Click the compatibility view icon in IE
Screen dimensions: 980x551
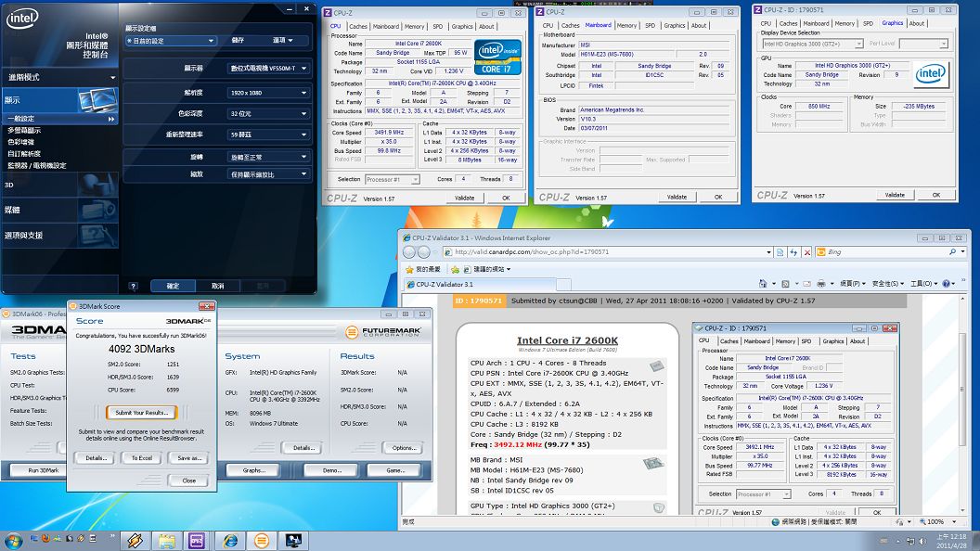(x=780, y=251)
